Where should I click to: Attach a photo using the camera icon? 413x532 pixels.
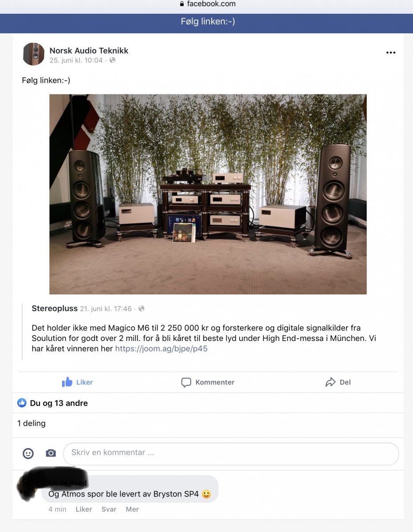pyautogui.click(x=51, y=453)
